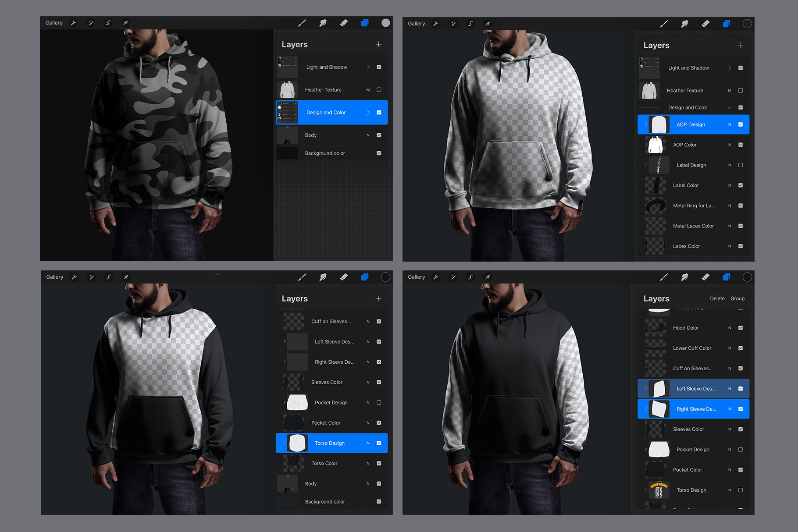Hide Torso Color layer in bottom-left window
This screenshot has width=798, height=532.
pyautogui.click(x=379, y=463)
